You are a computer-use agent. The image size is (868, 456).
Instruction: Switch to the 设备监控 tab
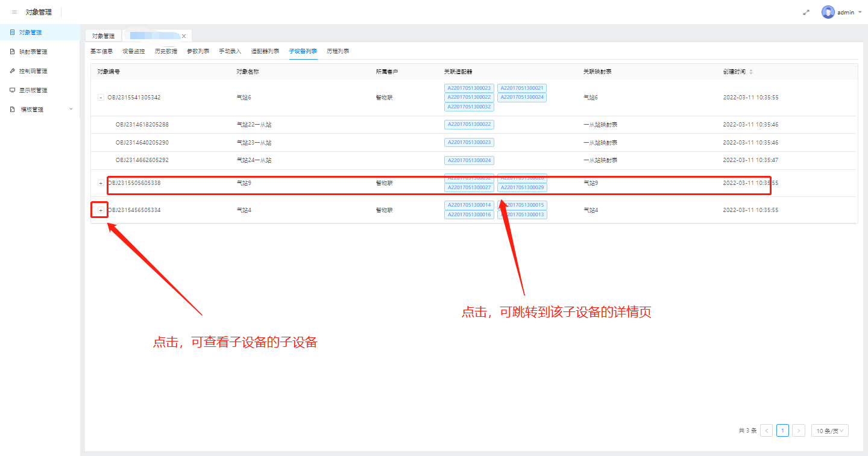[x=133, y=51]
